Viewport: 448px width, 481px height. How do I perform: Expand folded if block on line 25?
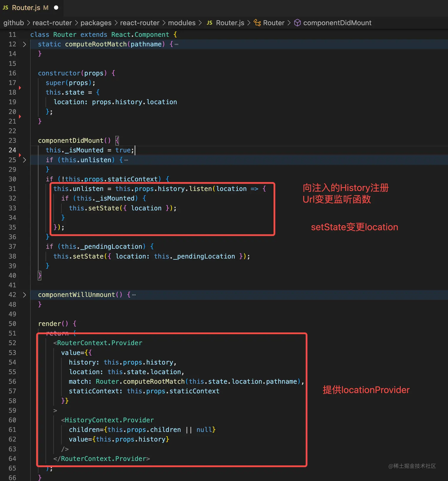25,160
